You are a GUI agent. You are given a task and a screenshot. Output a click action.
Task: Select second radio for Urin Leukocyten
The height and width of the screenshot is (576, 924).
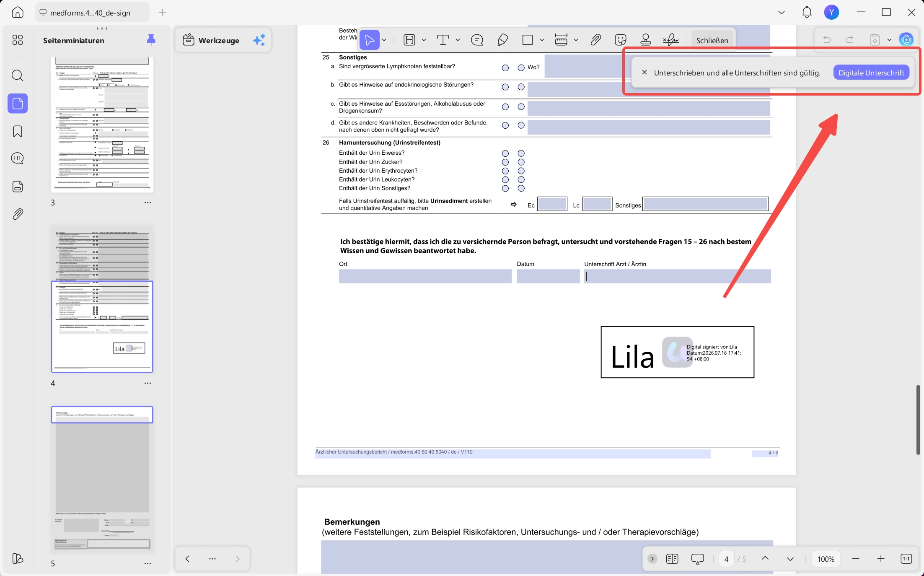click(521, 180)
